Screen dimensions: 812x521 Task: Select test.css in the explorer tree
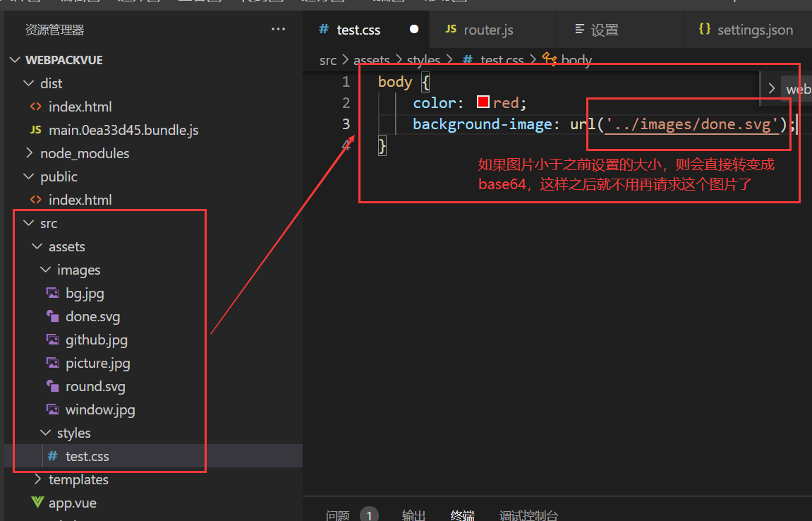coord(87,456)
